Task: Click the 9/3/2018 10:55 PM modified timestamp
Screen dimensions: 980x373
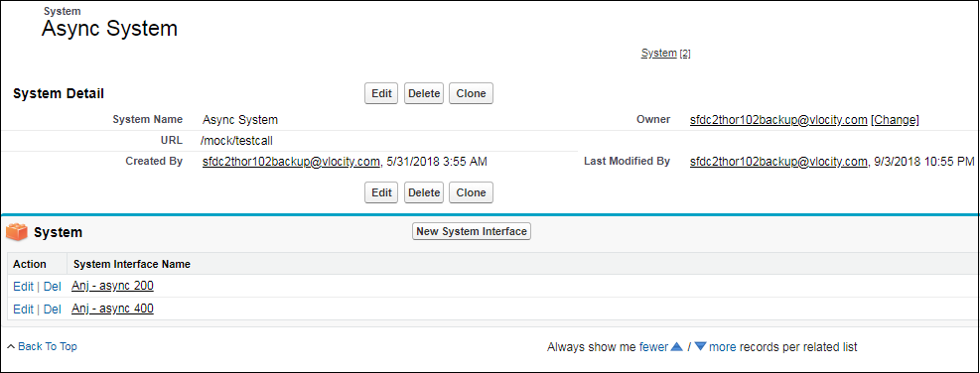Action: pos(924,162)
